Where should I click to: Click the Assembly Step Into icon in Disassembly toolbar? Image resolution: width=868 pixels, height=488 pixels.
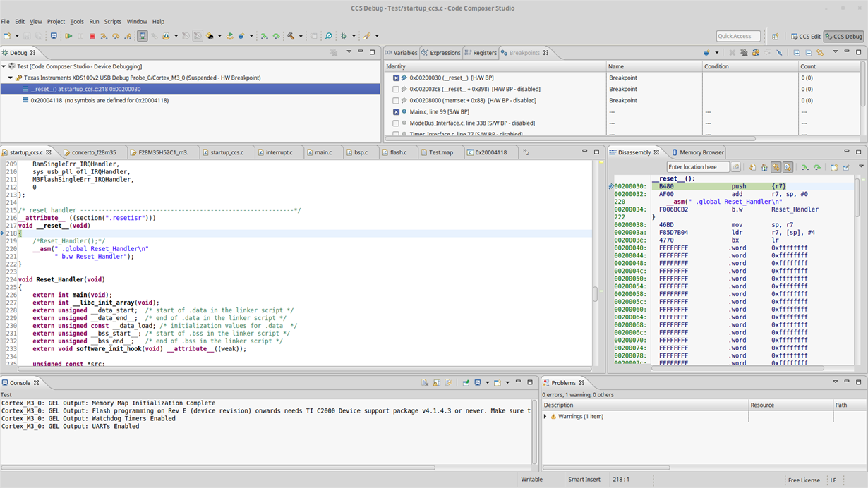(x=805, y=167)
